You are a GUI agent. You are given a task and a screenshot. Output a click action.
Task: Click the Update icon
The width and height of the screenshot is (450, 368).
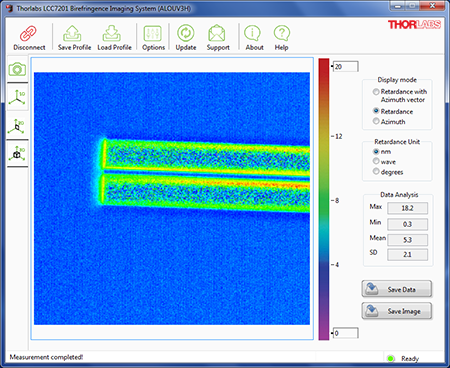click(186, 33)
